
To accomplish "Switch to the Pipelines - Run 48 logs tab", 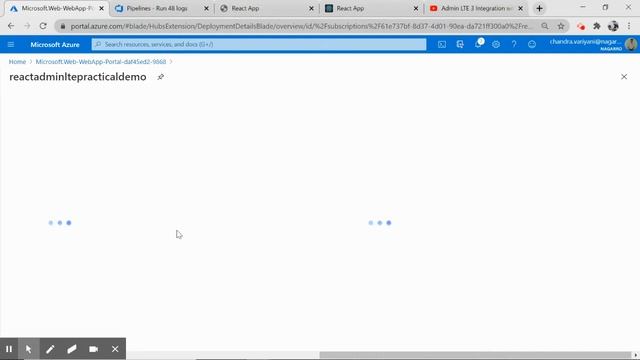I will pyautogui.click(x=157, y=8).
